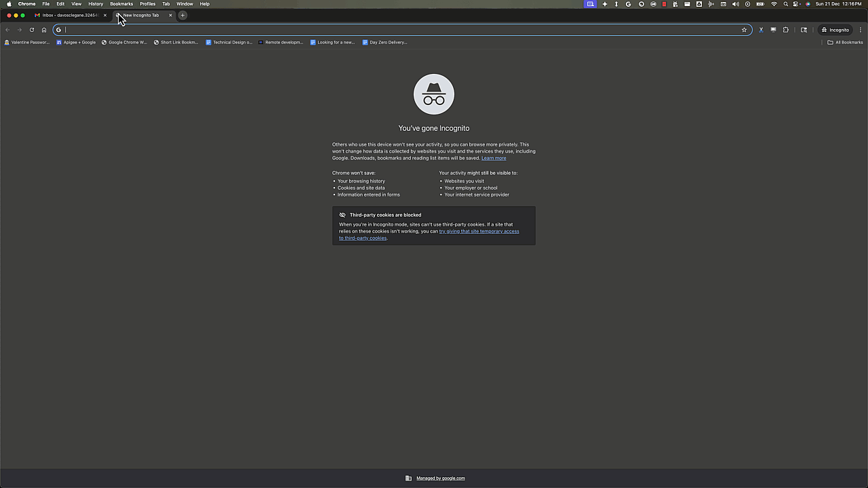
Task: Open the red icon in the menu bar
Action: (x=665, y=4)
